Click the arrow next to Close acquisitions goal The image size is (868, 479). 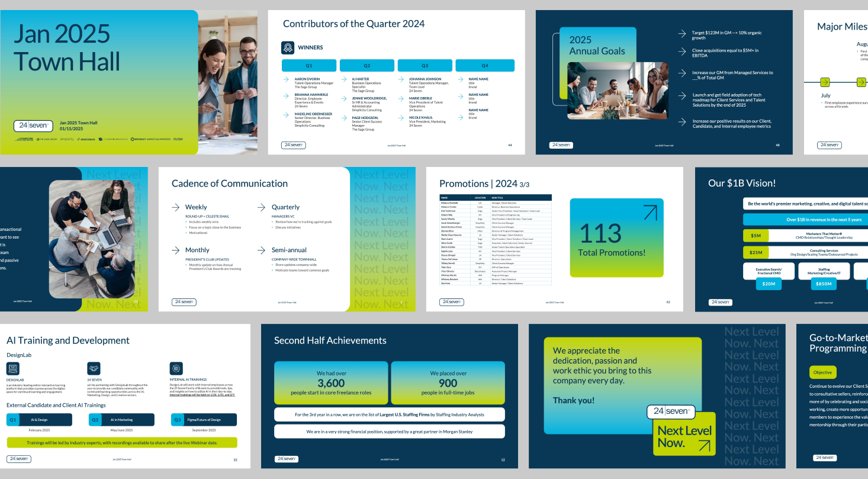(682, 51)
